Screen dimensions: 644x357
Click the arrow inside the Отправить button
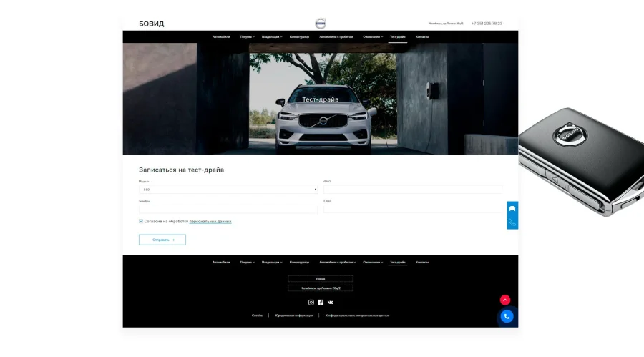coord(174,240)
